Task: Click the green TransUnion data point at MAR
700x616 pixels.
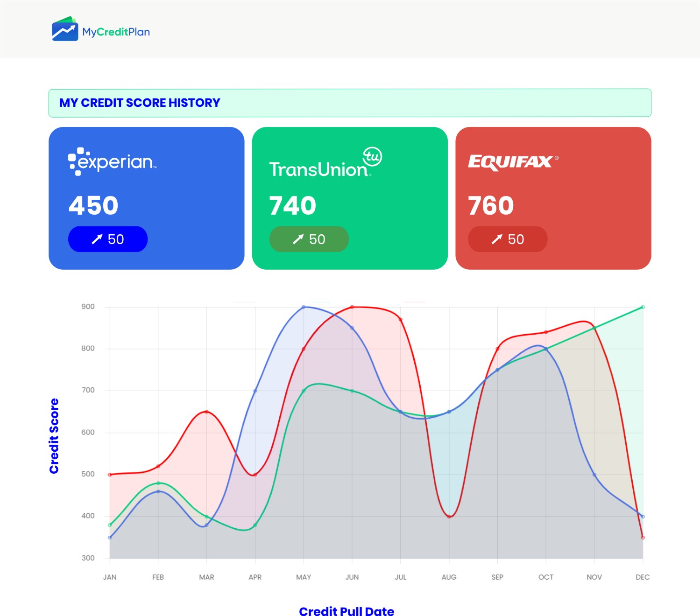Action: 207,517
